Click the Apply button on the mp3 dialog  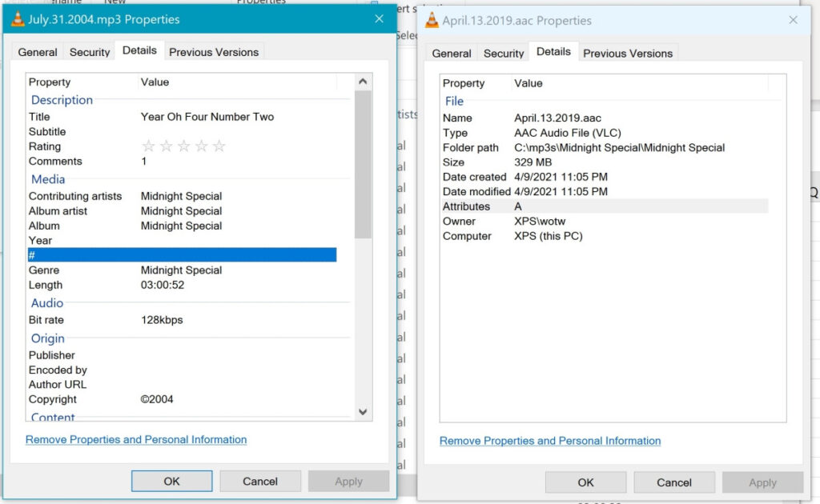(348, 481)
